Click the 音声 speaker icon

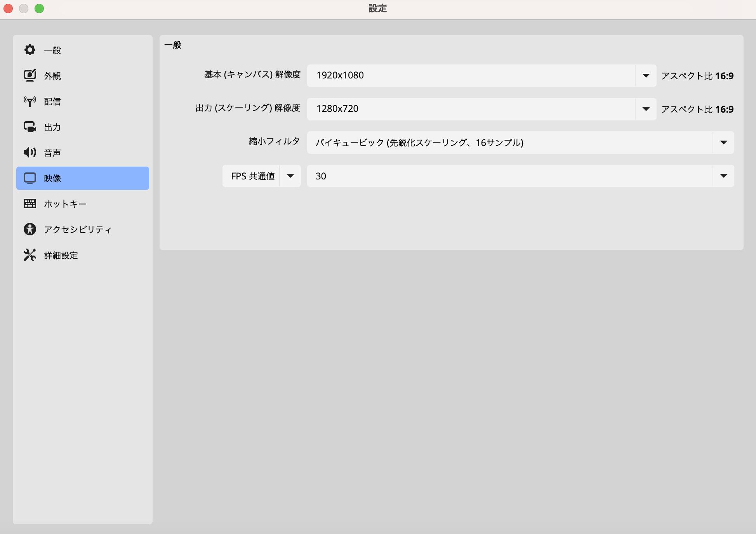point(30,152)
